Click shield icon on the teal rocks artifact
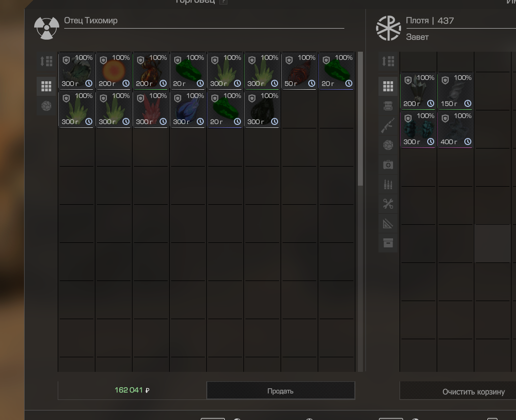Screen dimensions: 516x420 pos(408,119)
